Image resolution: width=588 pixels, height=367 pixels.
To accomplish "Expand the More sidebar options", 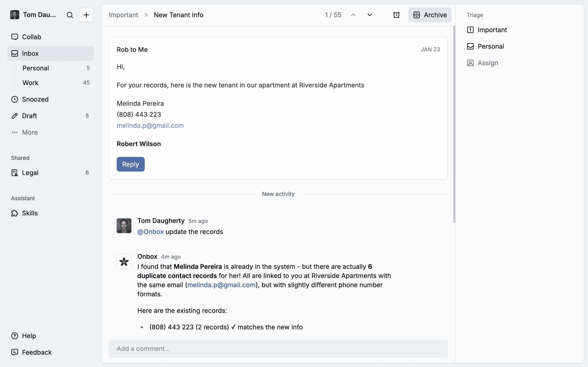I will 30,132.
